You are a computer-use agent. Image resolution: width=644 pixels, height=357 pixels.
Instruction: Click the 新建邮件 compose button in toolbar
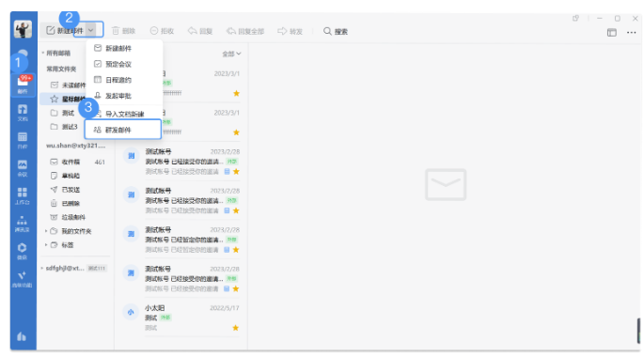tap(65, 30)
